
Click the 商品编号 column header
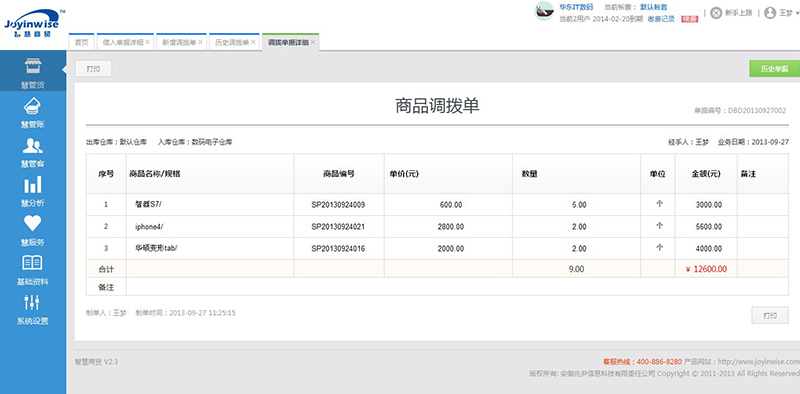point(339,174)
